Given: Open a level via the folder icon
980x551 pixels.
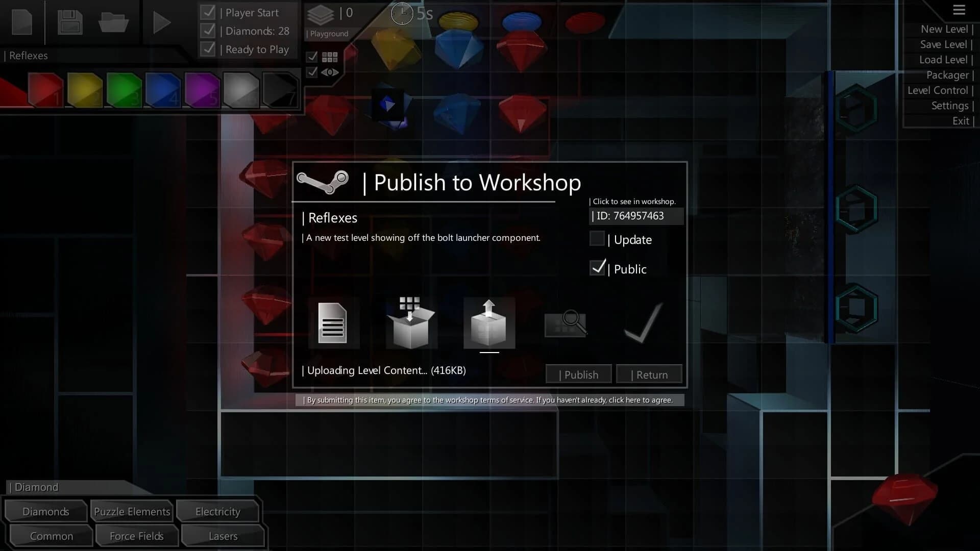Looking at the screenshot, I should coord(113,22).
